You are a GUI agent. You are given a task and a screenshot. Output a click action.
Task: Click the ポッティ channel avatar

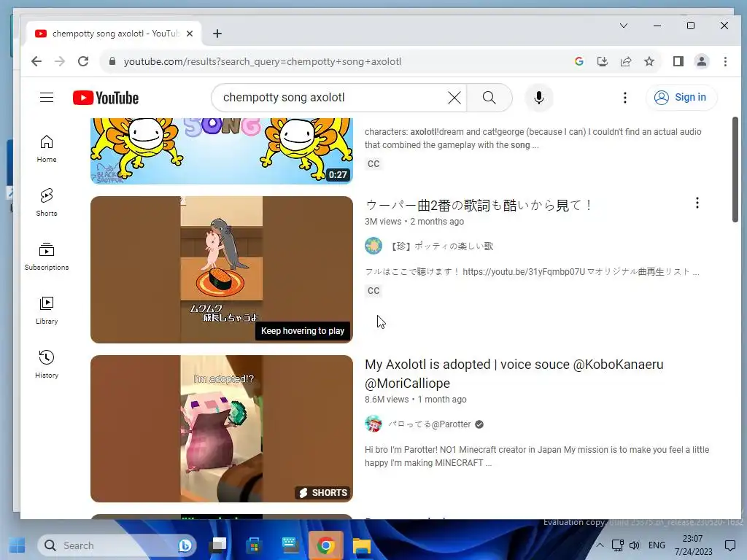(x=373, y=246)
